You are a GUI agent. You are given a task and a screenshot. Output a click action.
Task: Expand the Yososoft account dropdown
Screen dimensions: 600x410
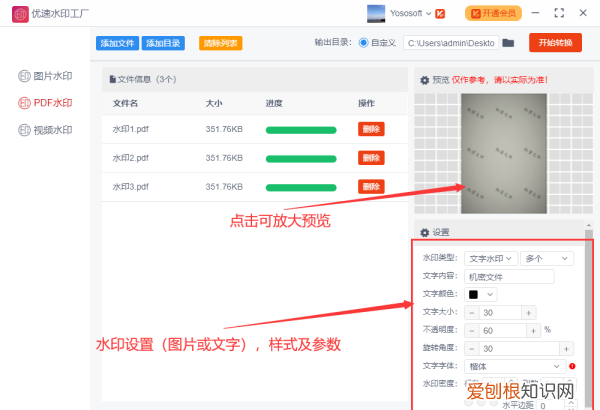point(429,14)
